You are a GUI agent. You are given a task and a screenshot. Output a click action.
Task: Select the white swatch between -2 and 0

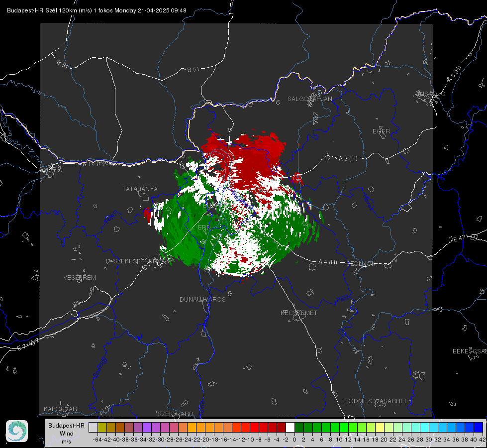pyautogui.click(x=290, y=427)
